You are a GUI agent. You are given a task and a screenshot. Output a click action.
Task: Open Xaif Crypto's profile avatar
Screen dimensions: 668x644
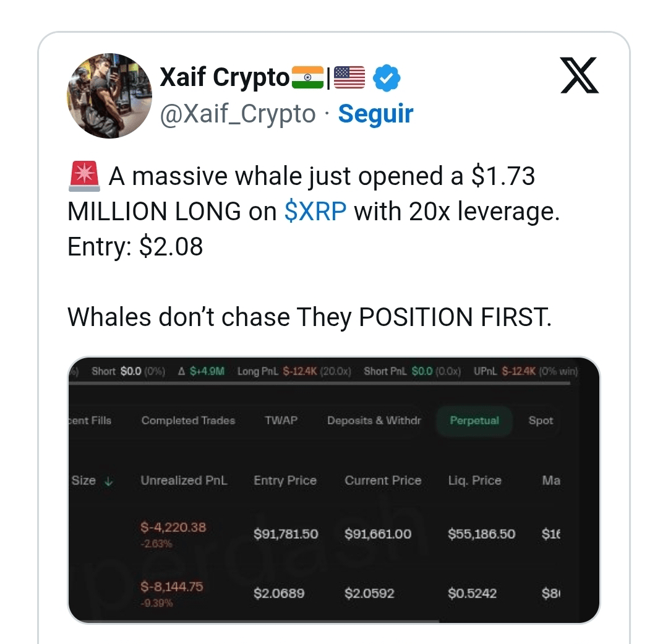click(x=109, y=95)
